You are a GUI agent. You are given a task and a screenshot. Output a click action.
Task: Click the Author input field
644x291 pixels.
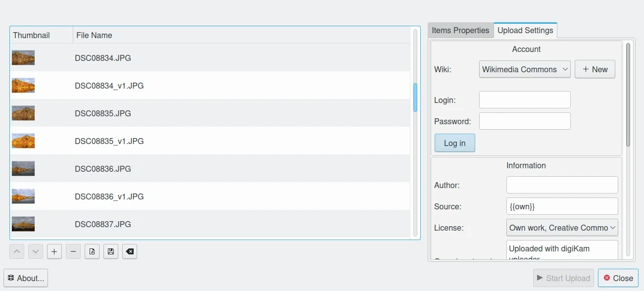point(562,185)
